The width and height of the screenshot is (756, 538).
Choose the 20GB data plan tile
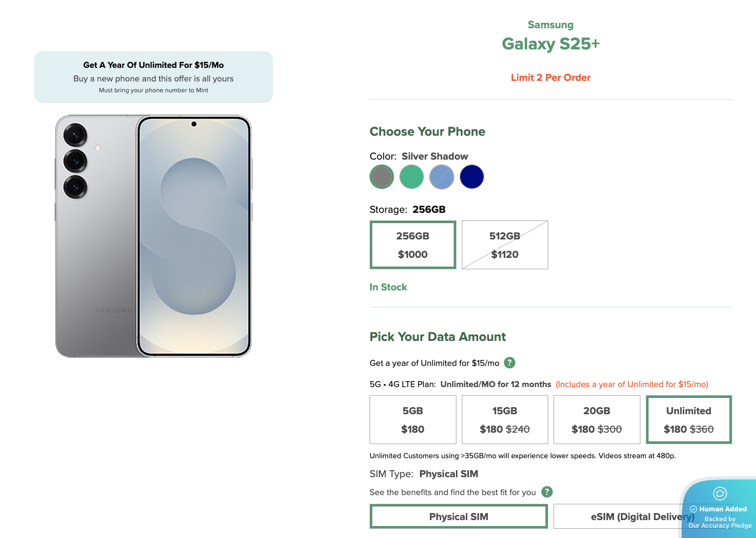click(597, 420)
